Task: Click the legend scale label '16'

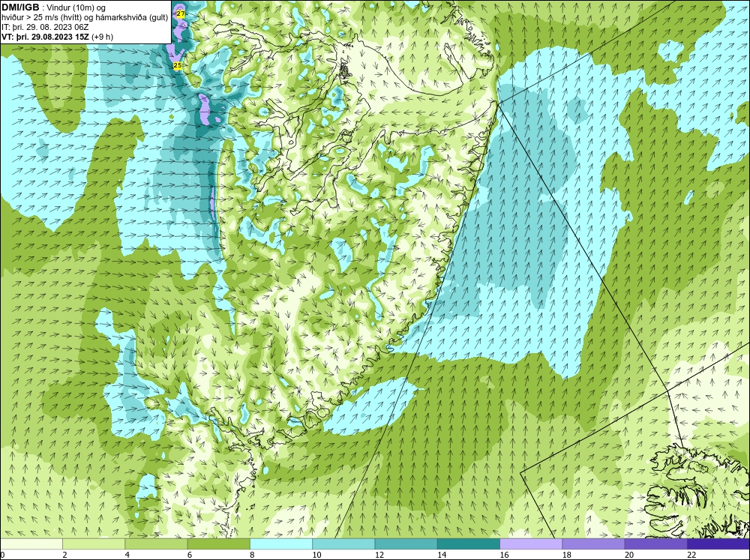Action: 504,555
